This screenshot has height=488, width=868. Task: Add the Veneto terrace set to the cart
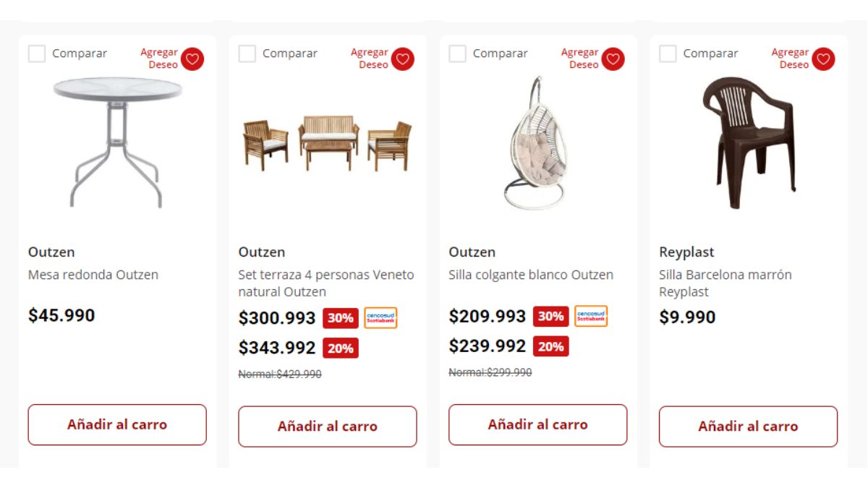(x=327, y=426)
